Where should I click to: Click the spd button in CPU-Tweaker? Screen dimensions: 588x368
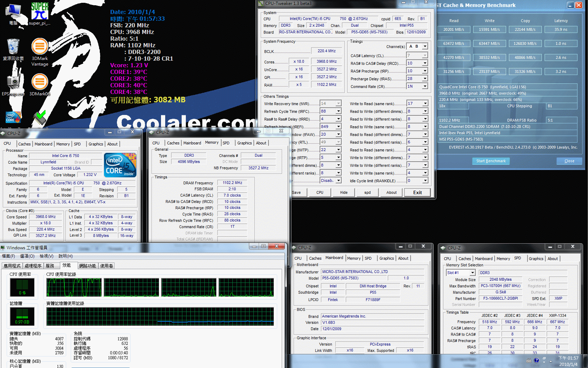(x=367, y=192)
